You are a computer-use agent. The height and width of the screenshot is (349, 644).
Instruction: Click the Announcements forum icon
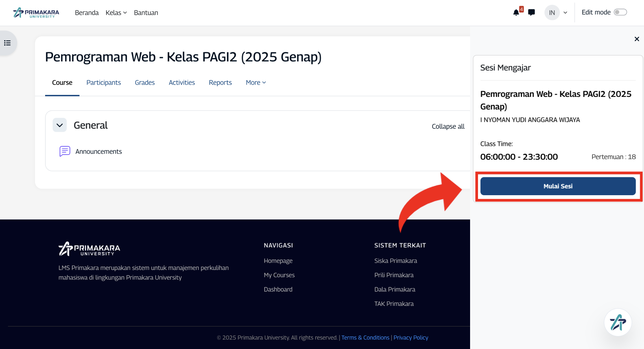pos(65,151)
